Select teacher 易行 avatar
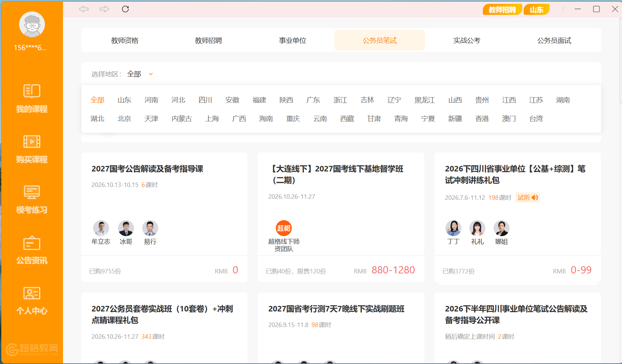Screen dimensions: 622x364 pyautogui.click(x=150, y=228)
